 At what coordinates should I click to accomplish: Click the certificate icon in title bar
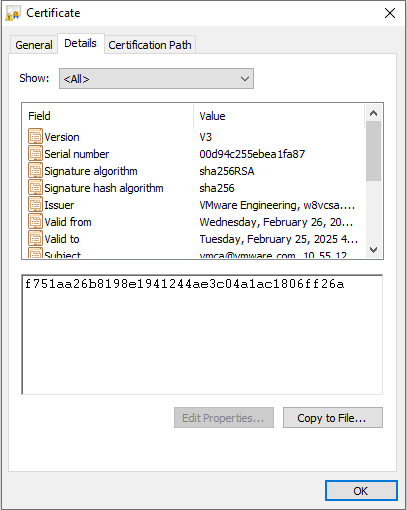point(13,14)
